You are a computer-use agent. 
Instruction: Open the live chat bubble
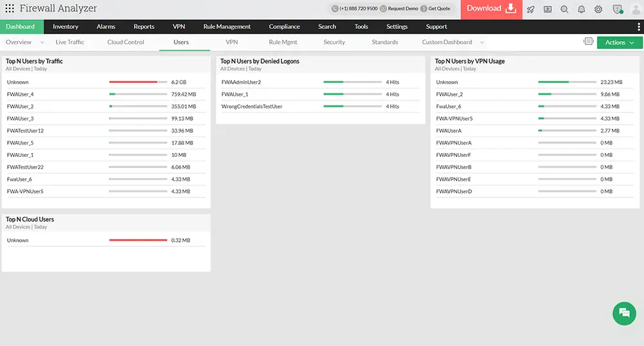click(x=624, y=313)
